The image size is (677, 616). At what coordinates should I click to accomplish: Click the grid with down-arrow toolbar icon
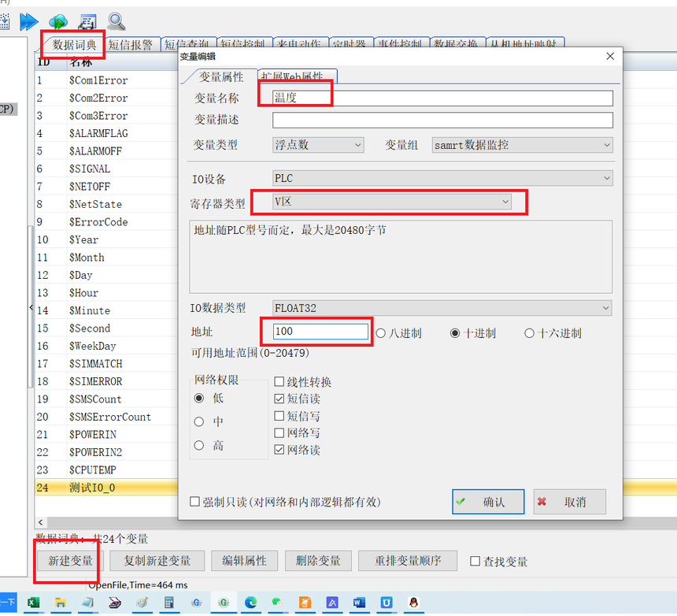coord(4,21)
